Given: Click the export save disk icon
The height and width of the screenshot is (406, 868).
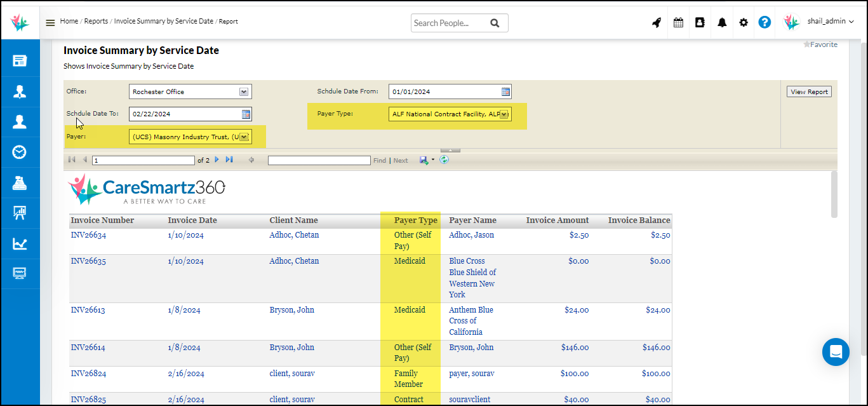Looking at the screenshot, I should (x=424, y=160).
